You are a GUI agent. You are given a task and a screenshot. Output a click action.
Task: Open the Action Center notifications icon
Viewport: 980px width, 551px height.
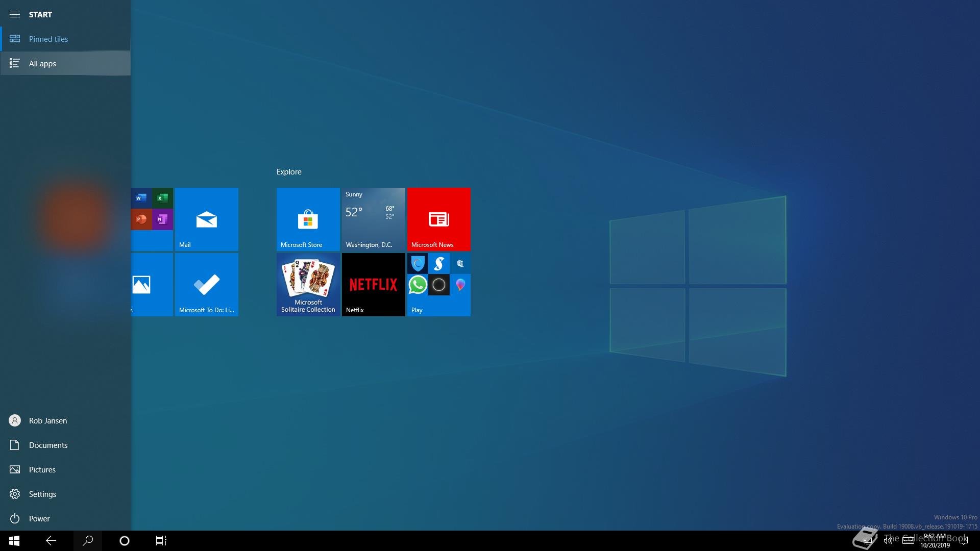[964, 541]
